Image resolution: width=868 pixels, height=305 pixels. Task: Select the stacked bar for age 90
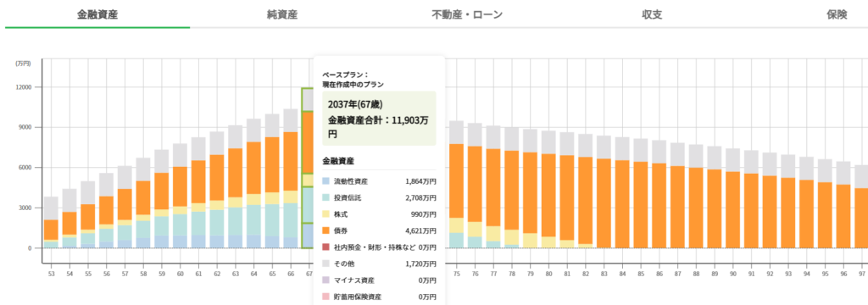pos(732,198)
